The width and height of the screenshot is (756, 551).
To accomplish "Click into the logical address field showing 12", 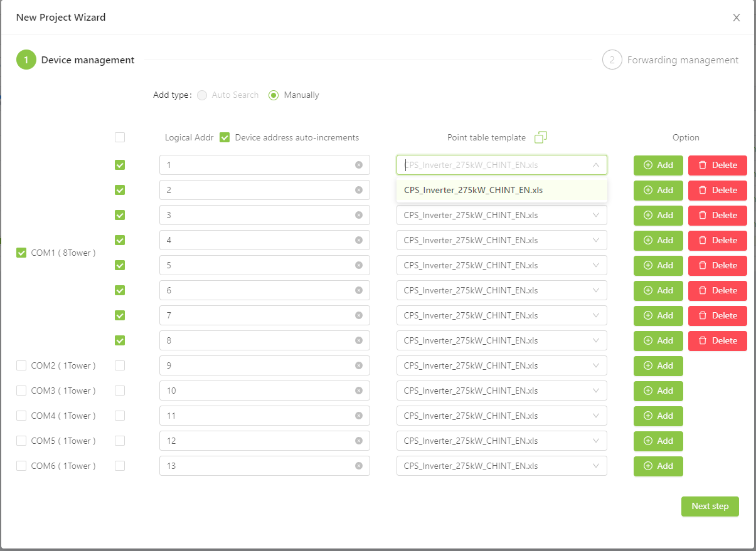I will click(x=265, y=441).
